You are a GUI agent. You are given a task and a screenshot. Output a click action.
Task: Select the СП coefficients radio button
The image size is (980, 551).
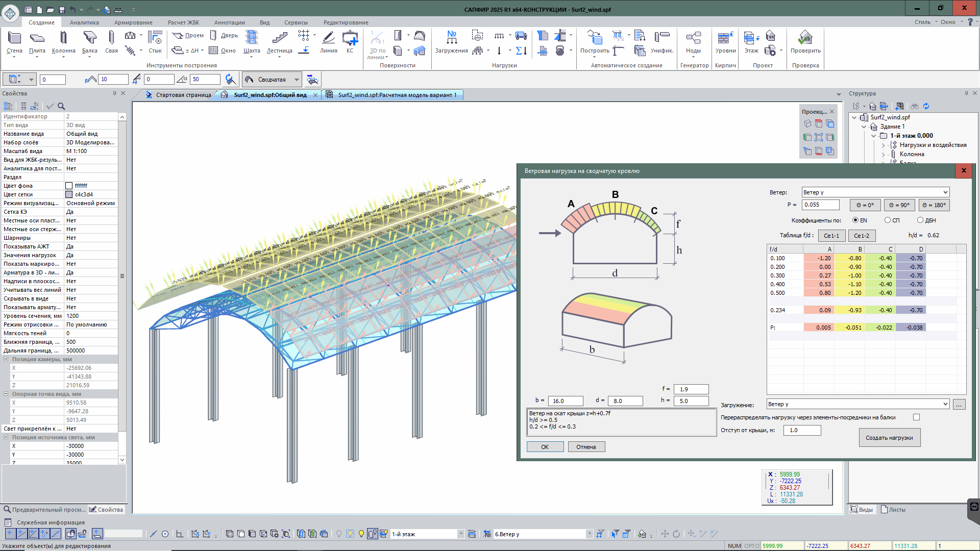pyautogui.click(x=888, y=220)
